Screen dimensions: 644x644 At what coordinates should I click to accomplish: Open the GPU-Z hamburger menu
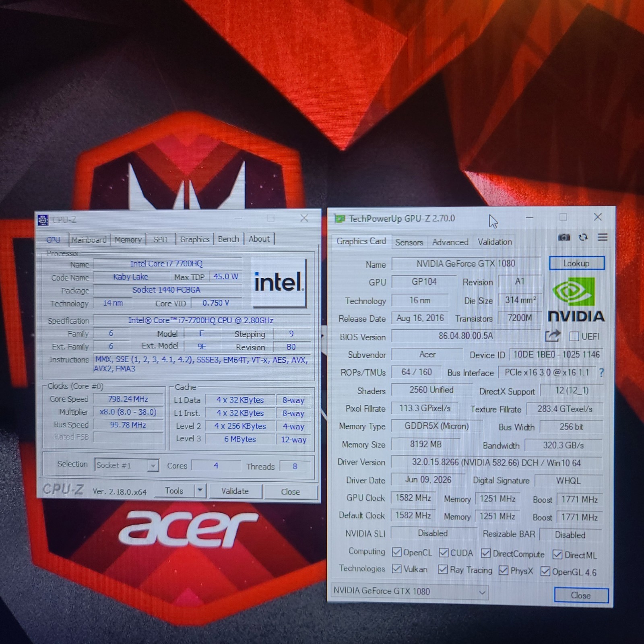pos(603,237)
